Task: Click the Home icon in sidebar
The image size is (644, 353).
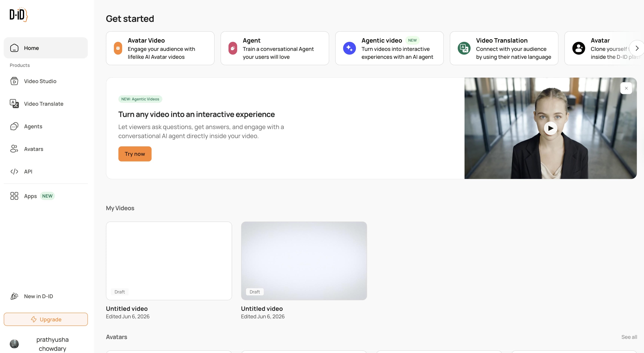Action: point(14,48)
